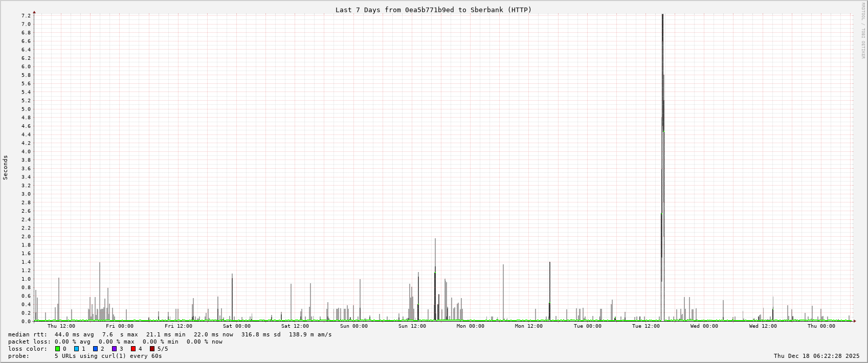The height and width of the screenshot is (363, 868).
Task: Click the 'Seconds' y-axis label
Action: point(6,168)
